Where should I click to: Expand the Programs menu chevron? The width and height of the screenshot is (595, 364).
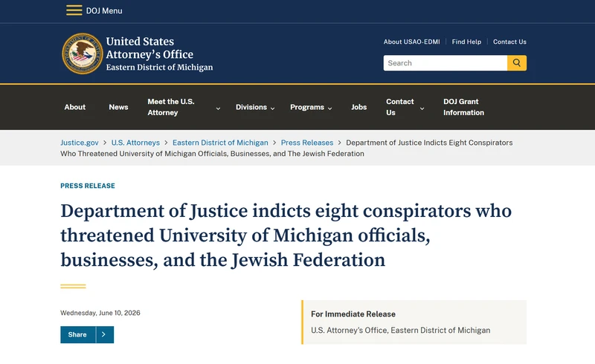329,108
